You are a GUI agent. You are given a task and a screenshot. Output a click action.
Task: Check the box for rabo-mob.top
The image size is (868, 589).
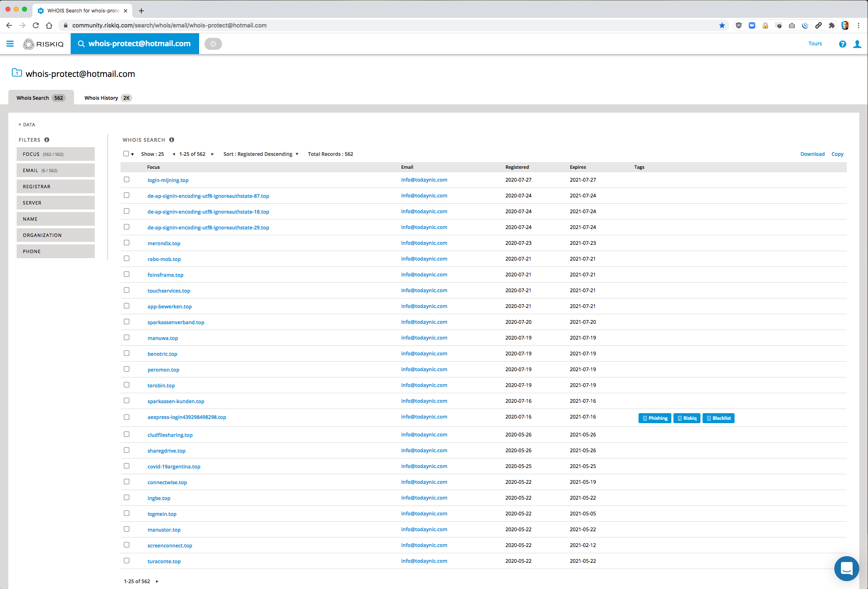coord(126,259)
